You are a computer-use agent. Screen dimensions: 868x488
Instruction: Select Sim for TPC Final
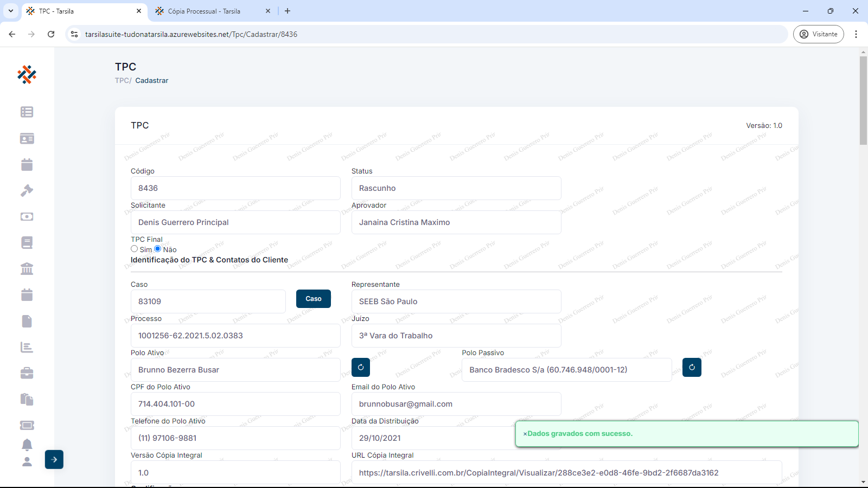[135, 249]
